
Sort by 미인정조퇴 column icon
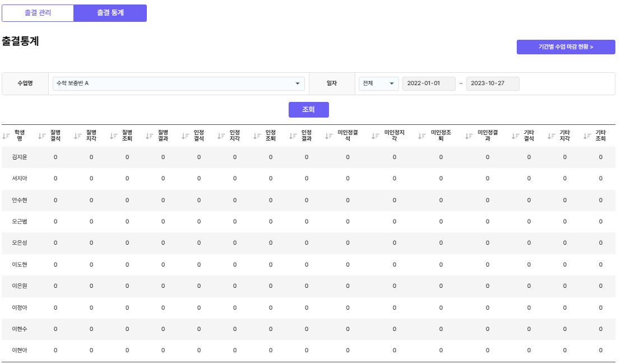click(x=422, y=136)
